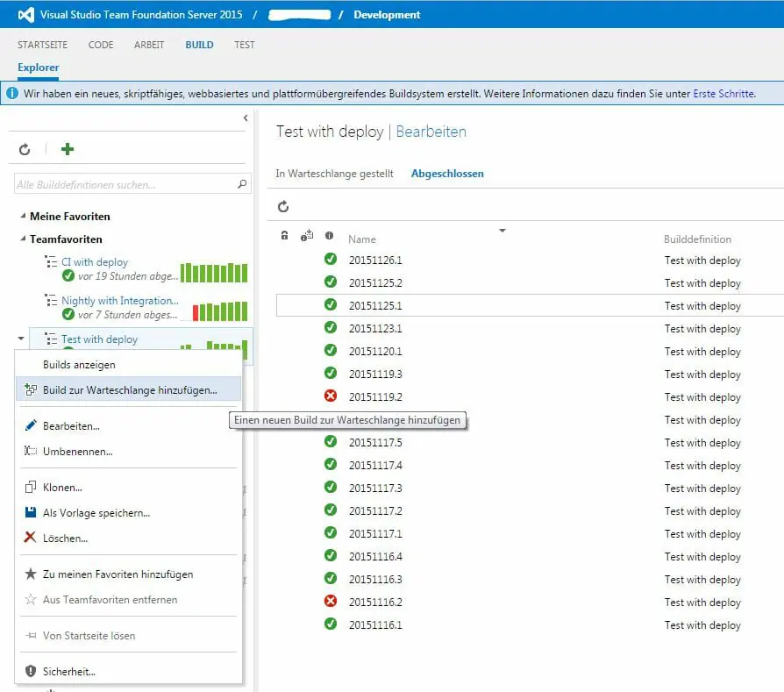Open the TEST hub
Viewport: 784px width, 692px height.
(245, 45)
